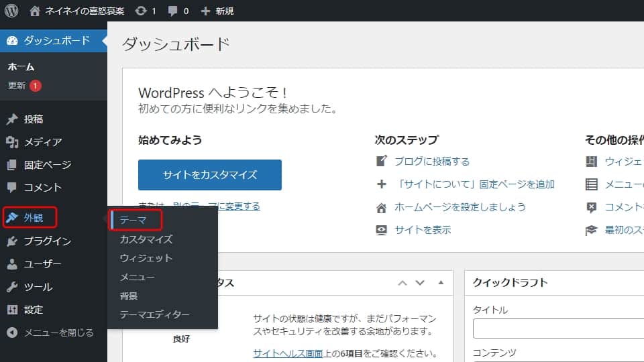
Task: Select ウィジェット in the 外観 submenu
Action: pyautogui.click(x=146, y=258)
